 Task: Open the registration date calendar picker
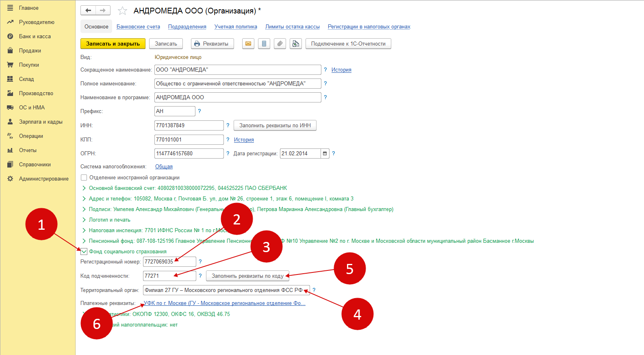[325, 154]
